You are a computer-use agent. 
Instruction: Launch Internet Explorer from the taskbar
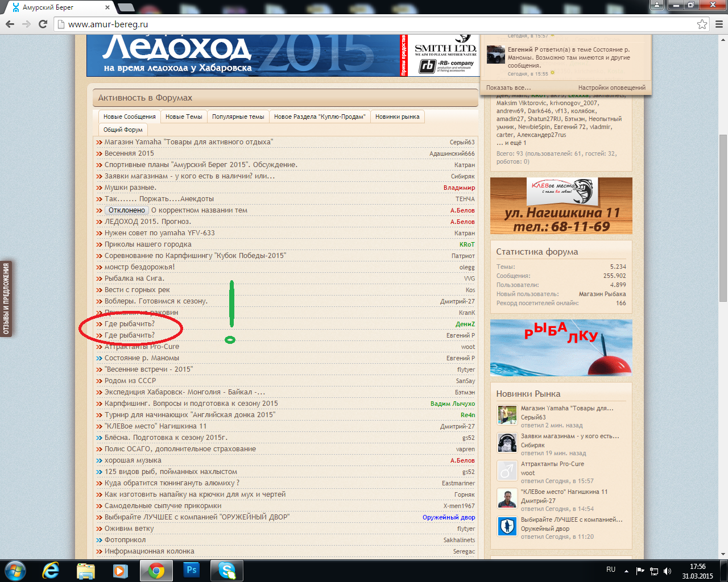(51, 570)
